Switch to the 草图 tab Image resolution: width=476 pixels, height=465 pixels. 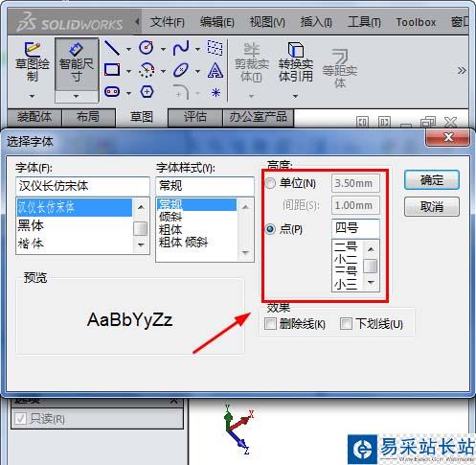[142, 117]
